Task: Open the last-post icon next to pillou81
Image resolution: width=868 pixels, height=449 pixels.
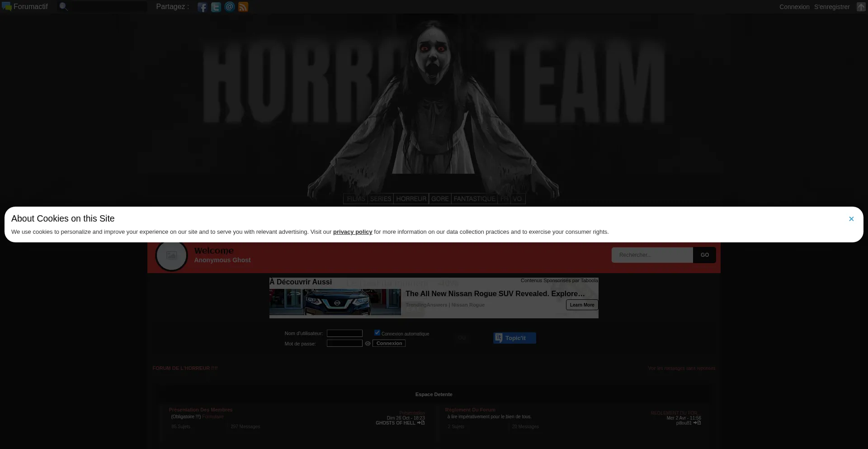Action: pos(697,423)
